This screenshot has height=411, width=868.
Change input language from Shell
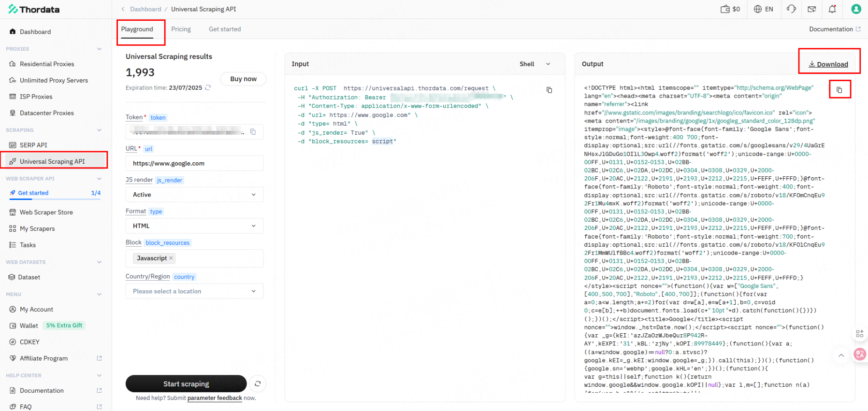[x=535, y=64]
